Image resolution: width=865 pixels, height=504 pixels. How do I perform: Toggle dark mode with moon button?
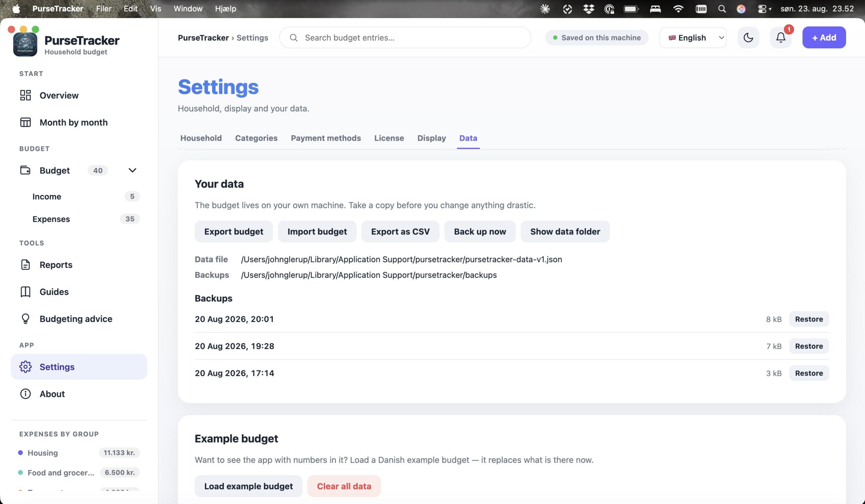(748, 37)
